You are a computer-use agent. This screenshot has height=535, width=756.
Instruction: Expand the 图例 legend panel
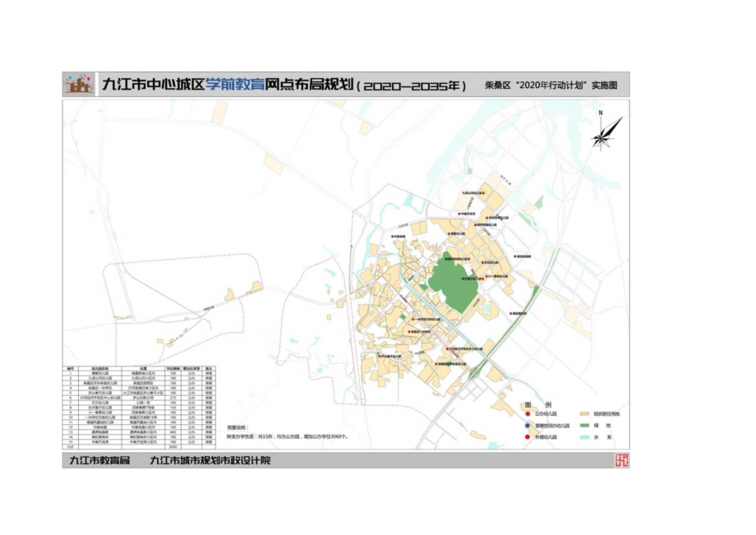[x=538, y=403]
